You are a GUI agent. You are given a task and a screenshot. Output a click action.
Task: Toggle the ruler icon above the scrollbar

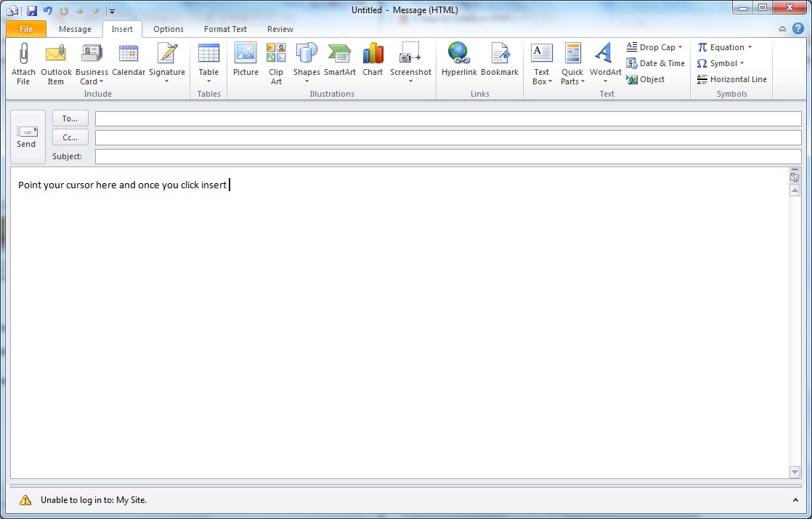click(x=795, y=177)
